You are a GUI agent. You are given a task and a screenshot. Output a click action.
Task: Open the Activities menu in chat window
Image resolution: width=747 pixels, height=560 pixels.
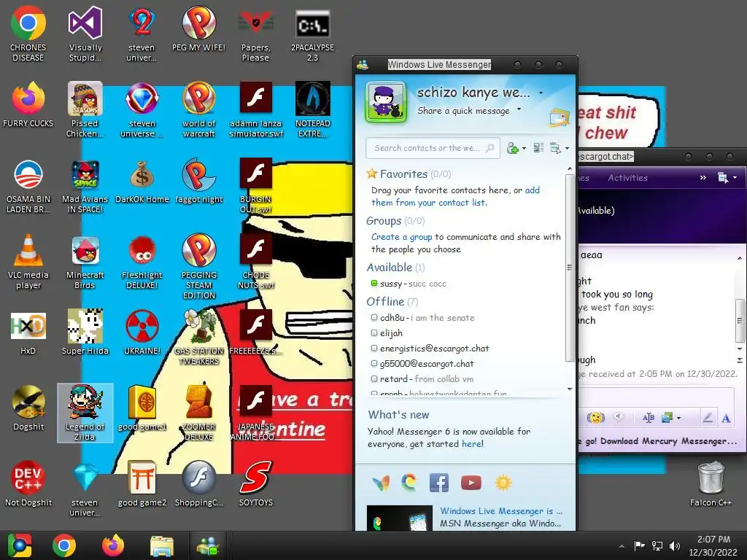(627, 178)
